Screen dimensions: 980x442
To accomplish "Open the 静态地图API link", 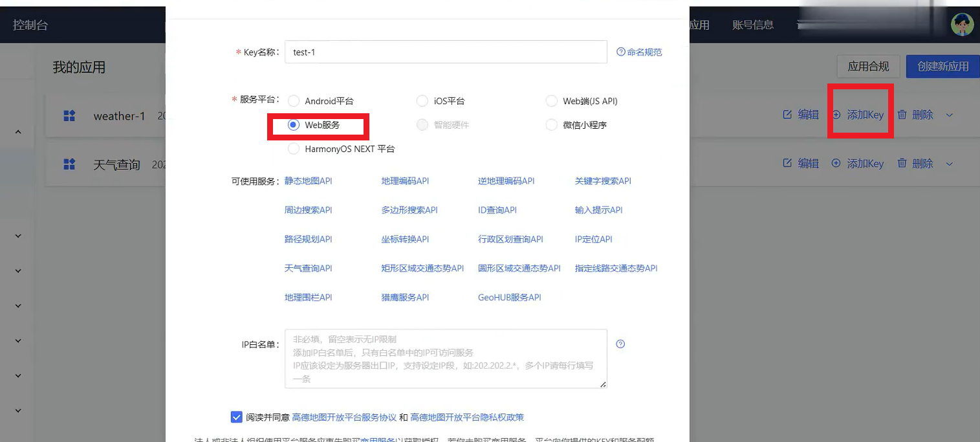I will click(x=308, y=181).
